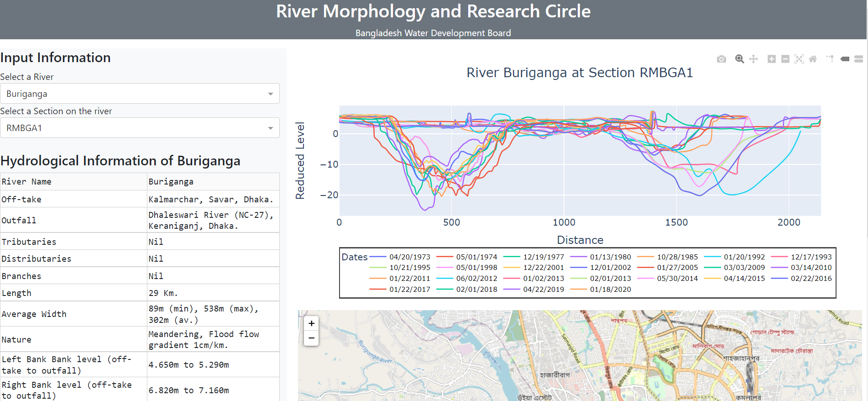Image resolution: width=868 pixels, height=401 pixels.
Task: Show or hide 02/01/2018 series
Action: pyautogui.click(x=467, y=290)
